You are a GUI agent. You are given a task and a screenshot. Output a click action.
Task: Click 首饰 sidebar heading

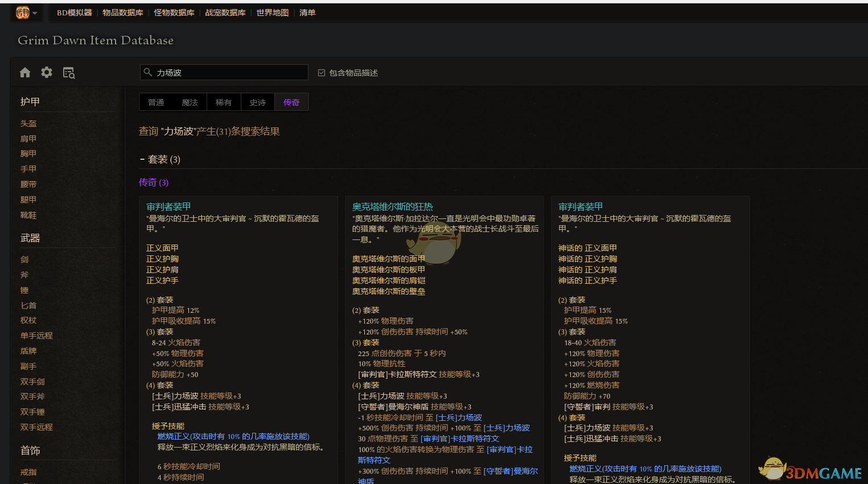point(30,450)
